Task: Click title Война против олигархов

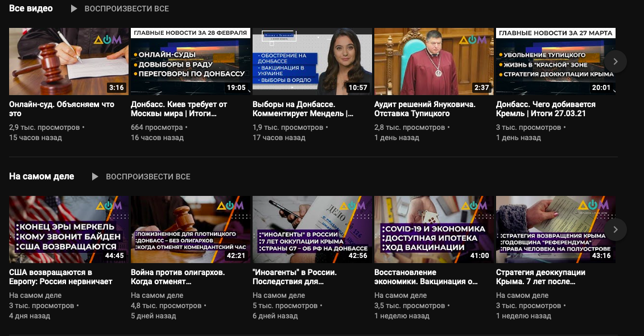Action: tap(178, 277)
